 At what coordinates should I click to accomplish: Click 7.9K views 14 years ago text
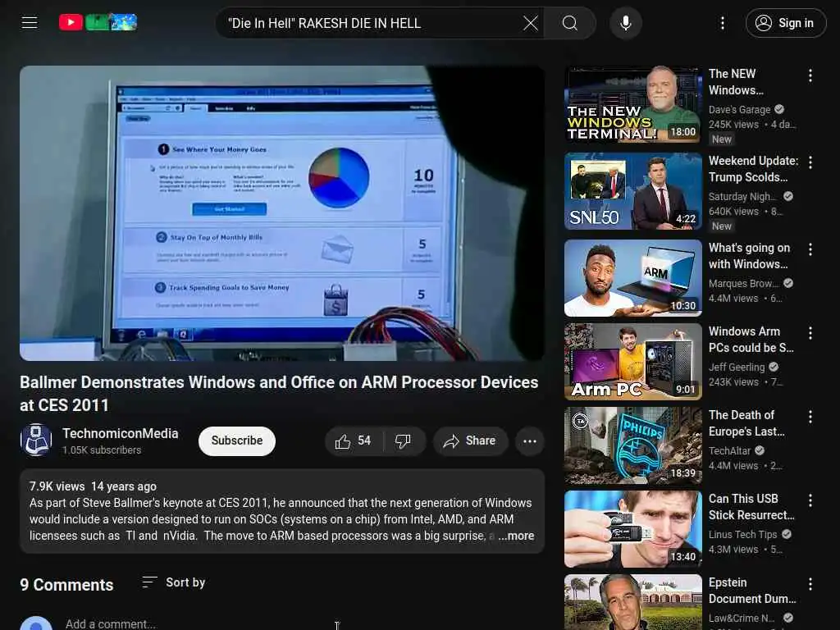point(93,486)
